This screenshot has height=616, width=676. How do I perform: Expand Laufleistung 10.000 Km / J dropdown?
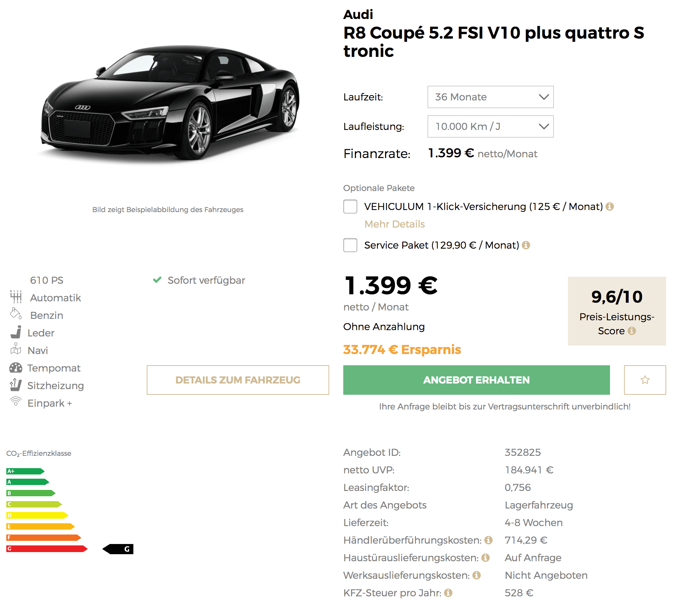(x=490, y=126)
